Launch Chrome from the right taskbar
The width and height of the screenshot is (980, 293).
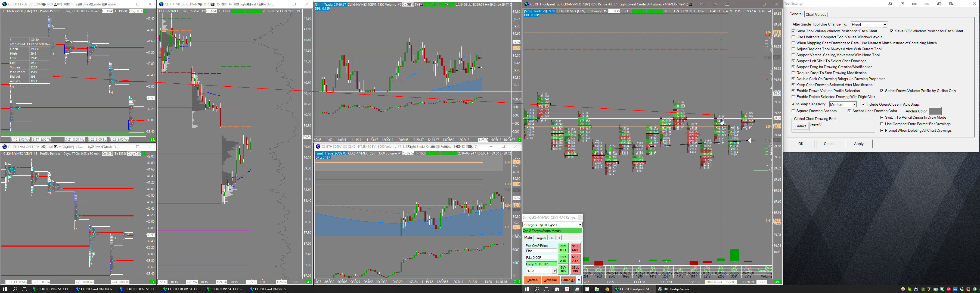click(607, 289)
